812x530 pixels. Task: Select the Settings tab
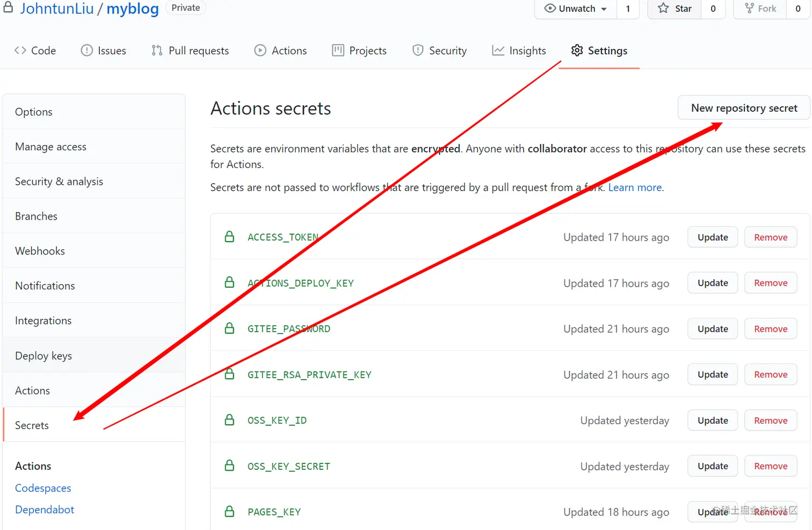click(599, 50)
